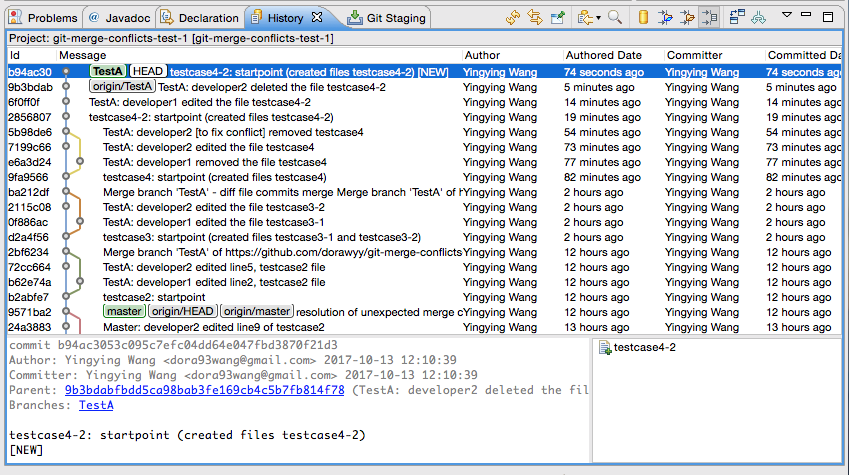Image resolution: width=849 pixels, height=475 pixels.
Task: Select merge commit 2bf6234
Action: click(424, 252)
